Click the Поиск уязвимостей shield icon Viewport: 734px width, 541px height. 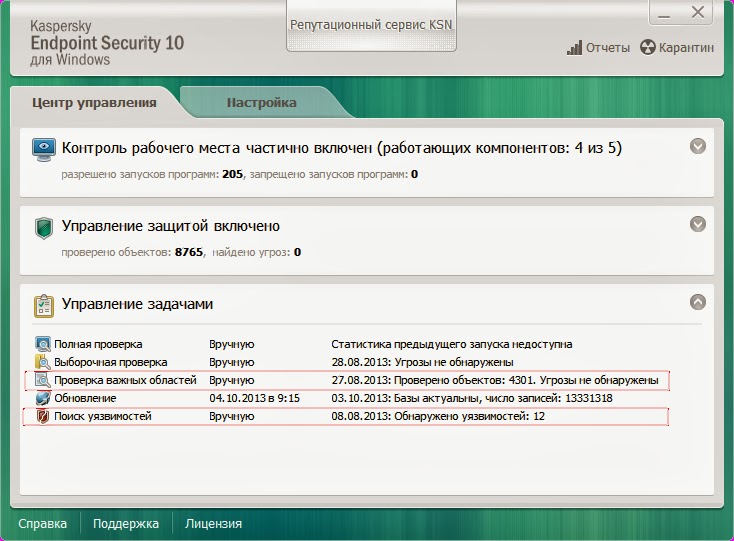43,416
